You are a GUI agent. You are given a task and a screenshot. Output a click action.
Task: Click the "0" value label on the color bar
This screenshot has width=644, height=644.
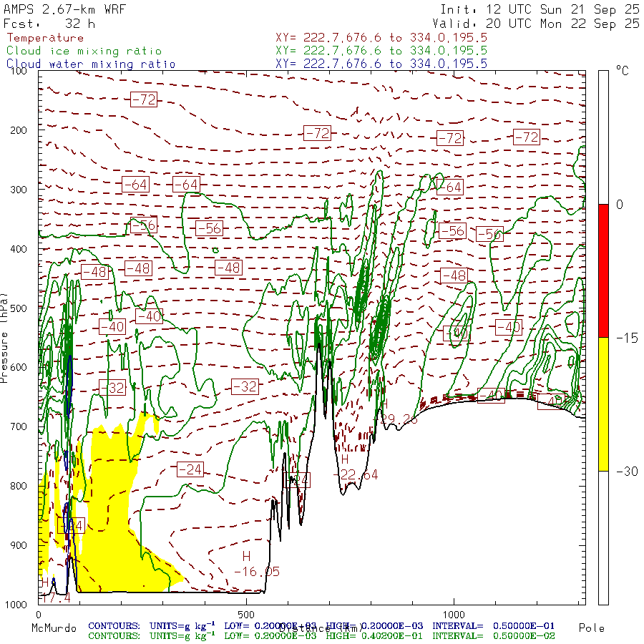tap(620, 205)
